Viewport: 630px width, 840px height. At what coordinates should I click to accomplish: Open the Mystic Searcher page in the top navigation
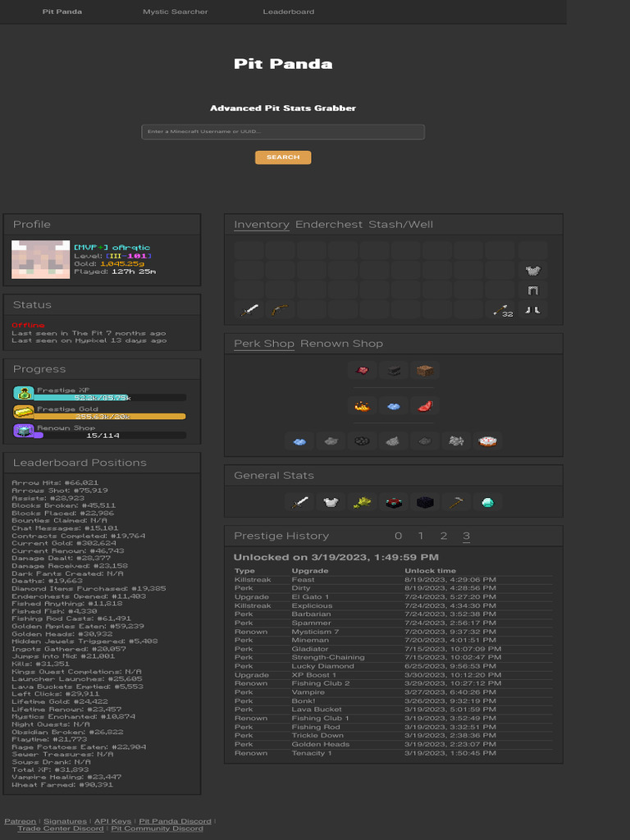pyautogui.click(x=176, y=11)
